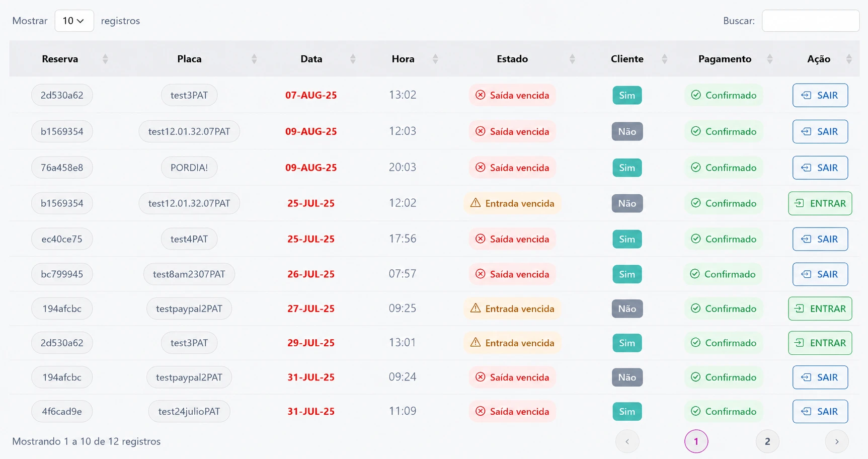The height and width of the screenshot is (459, 868).
Task: Click SAIR for reservation 76a458e8
Action: (820, 168)
